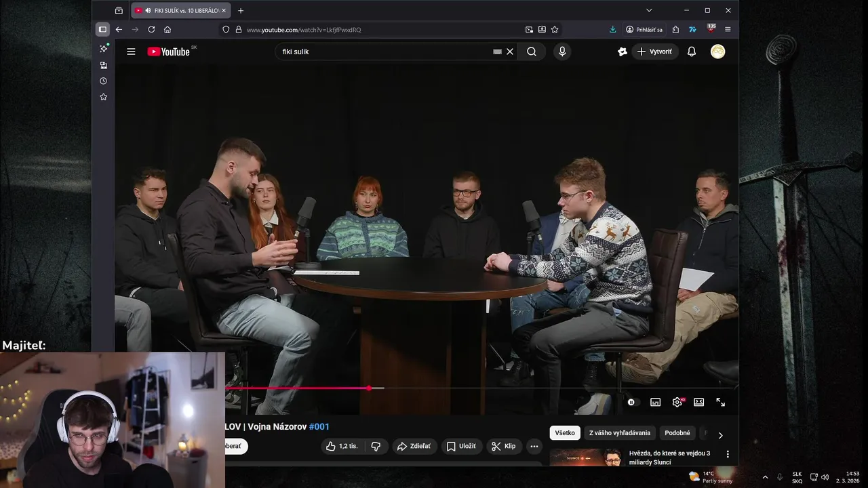This screenshot has height=488, width=868.
Task: Open on-screen keyboard in search box
Action: [497, 52]
